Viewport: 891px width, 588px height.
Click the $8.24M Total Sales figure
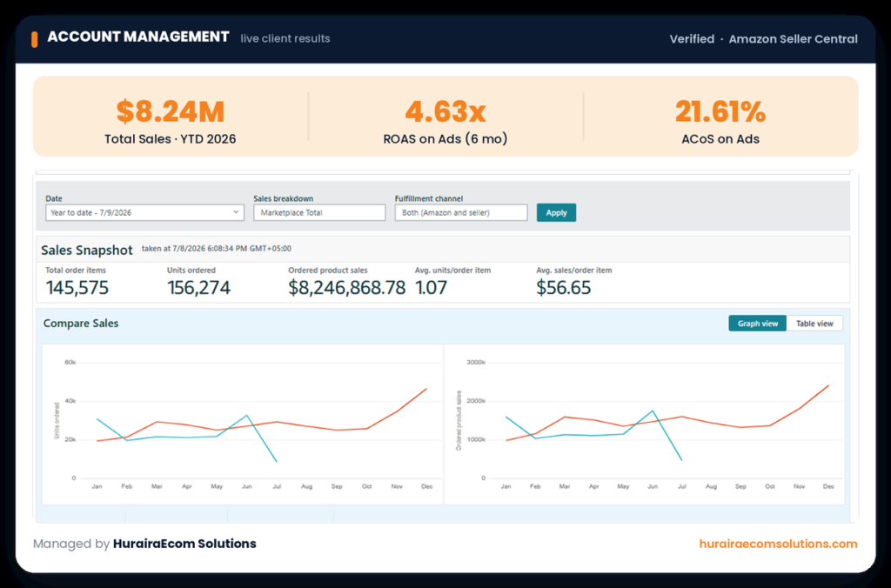pos(171,111)
